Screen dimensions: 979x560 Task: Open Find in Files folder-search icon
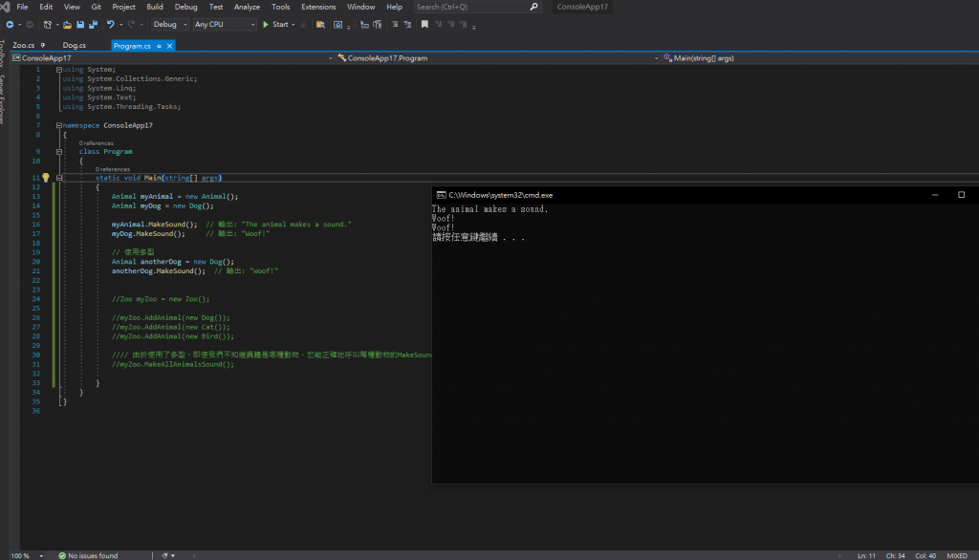(320, 24)
